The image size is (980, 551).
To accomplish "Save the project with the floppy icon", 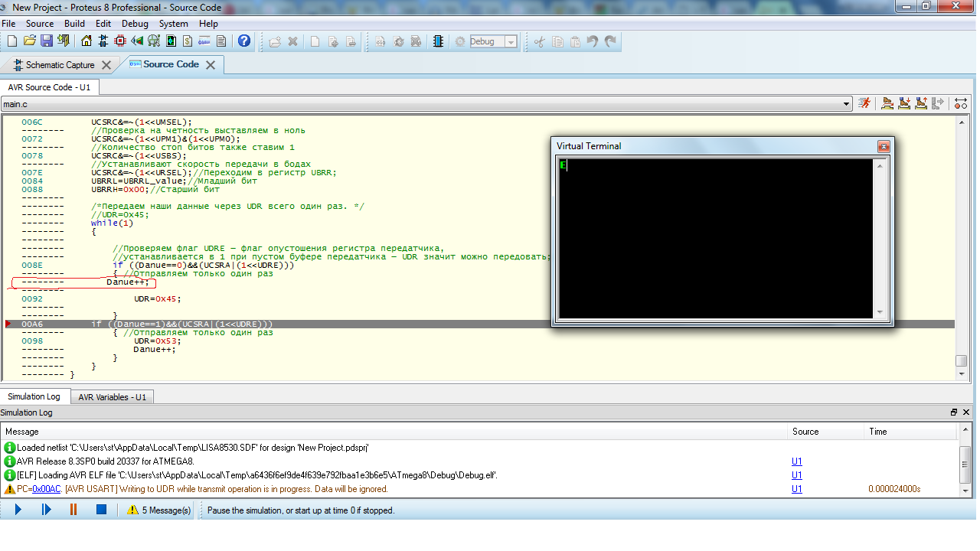I will click(47, 41).
